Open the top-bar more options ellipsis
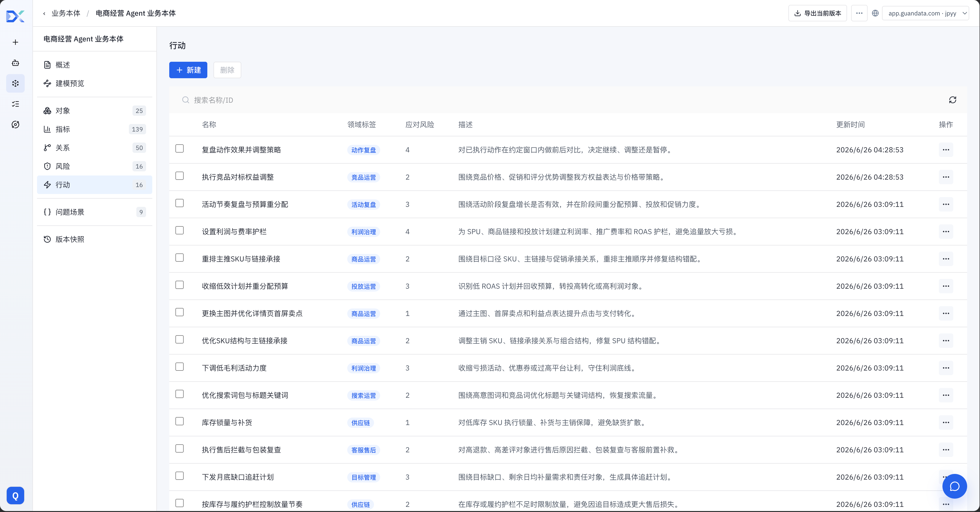Viewport: 980px width, 512px height. tap(859, 13)
